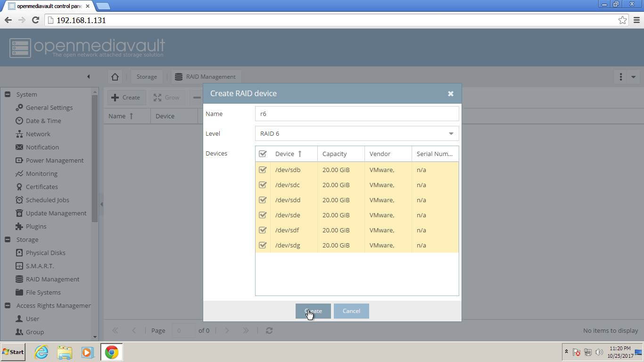Click the File Systems folder icon
The height and width of the screenshot is (362, 644).
click(19, 292)
